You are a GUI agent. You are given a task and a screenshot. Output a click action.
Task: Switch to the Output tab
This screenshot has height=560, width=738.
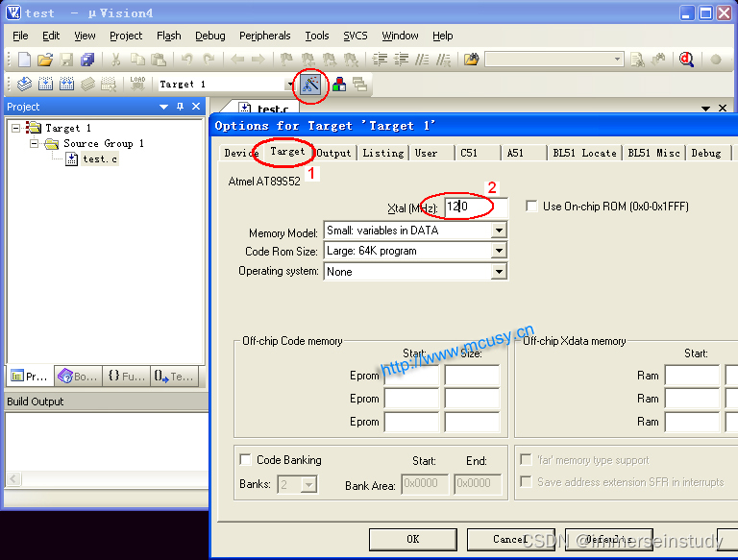point(333,153)
